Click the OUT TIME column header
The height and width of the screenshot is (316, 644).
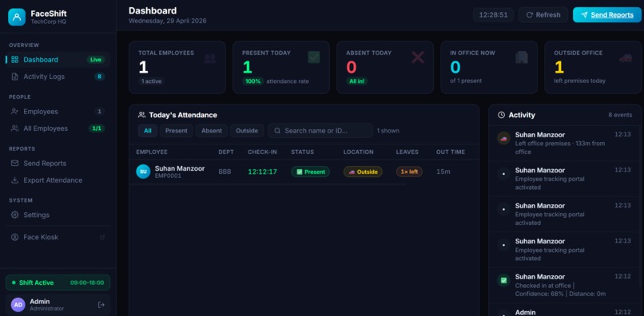[x=451, y=152]
